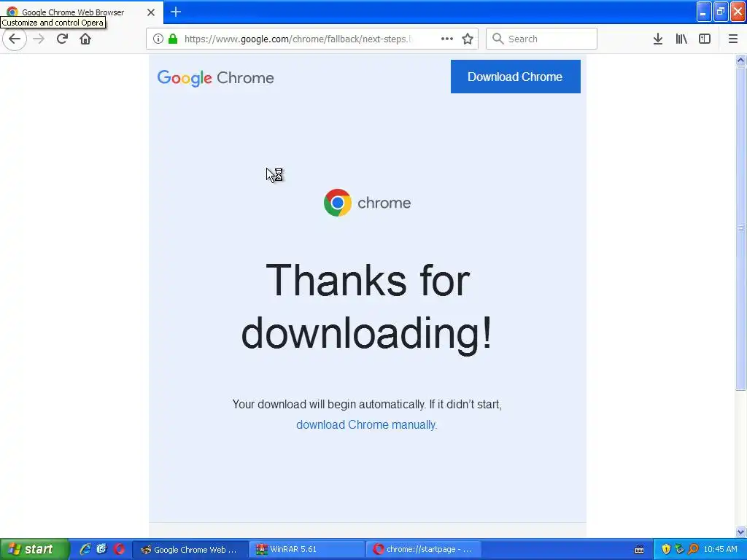The width and height of the screenshot is (747, 560).
Task: Open the downloads arrow panel
Action: 658,39
